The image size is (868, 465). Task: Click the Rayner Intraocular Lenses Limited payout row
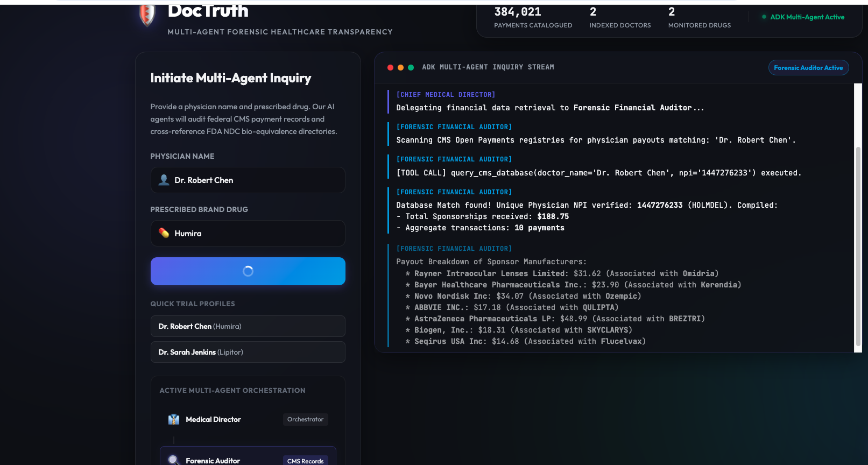pyautogui.click(x=562, y=273)
